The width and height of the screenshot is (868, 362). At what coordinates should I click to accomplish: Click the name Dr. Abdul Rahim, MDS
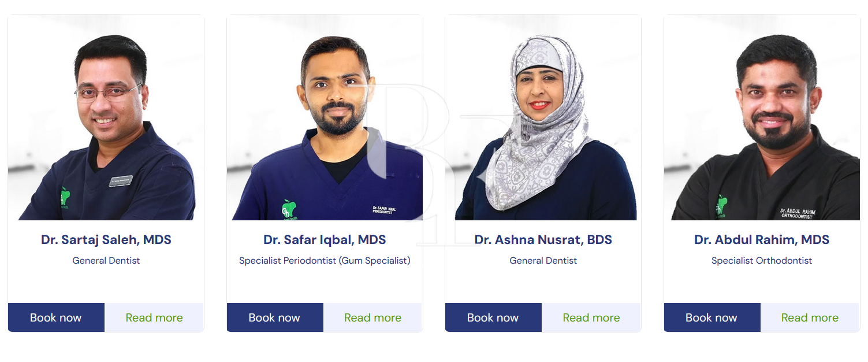(x=762, y=239)
